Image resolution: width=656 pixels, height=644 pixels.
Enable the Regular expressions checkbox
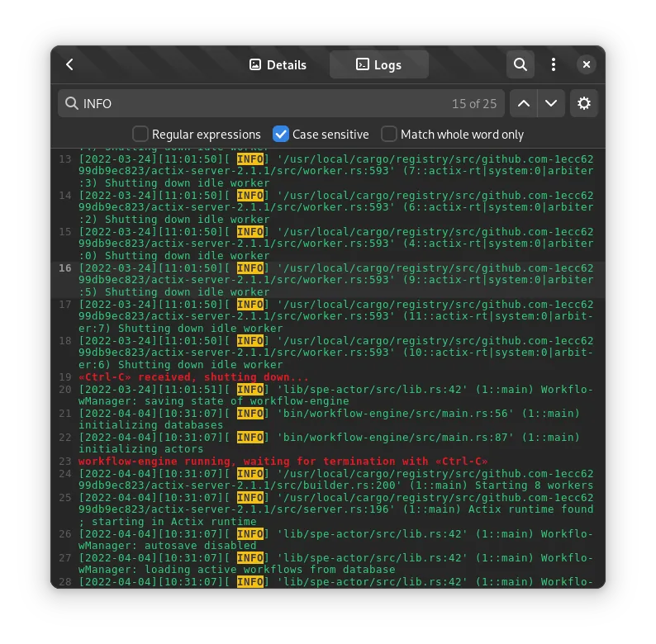tap(141, 134)
